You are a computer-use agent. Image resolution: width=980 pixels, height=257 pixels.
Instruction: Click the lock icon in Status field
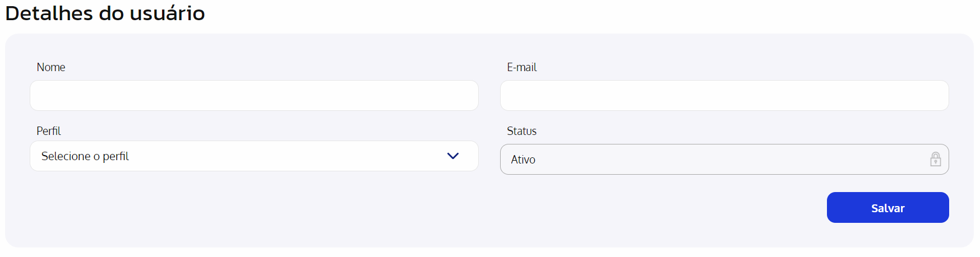[x=935, y=159]
